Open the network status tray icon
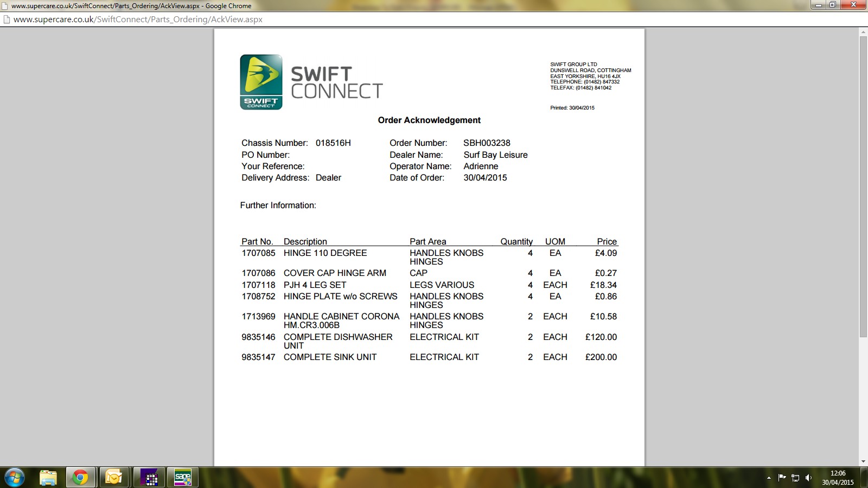Viewport: 868px width, 488px height. point(795,478)
